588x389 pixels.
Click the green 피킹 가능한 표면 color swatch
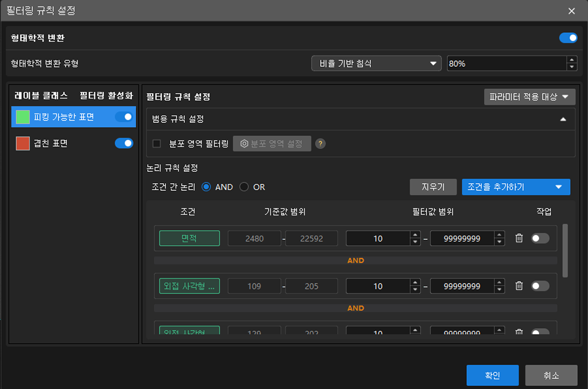(23, 117)
